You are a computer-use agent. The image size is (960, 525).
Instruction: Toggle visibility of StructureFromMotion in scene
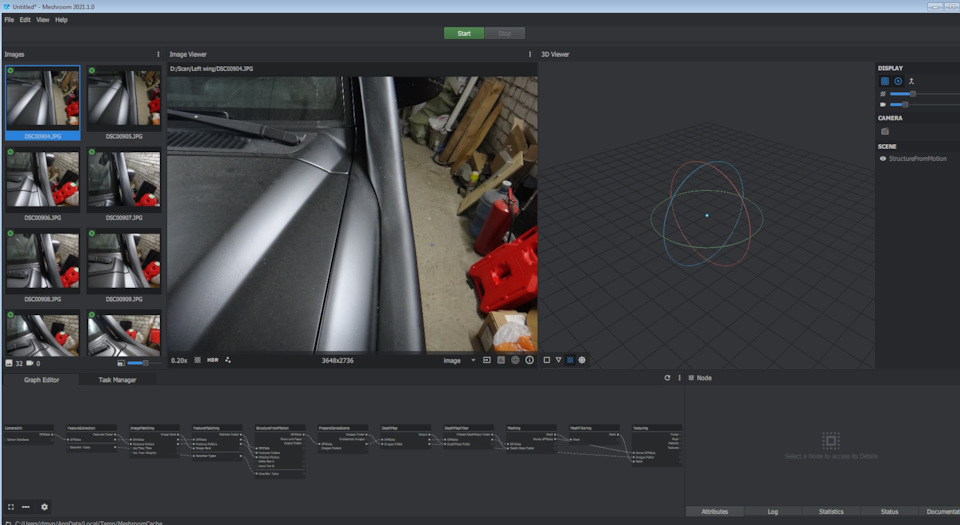tap(883, 158)
